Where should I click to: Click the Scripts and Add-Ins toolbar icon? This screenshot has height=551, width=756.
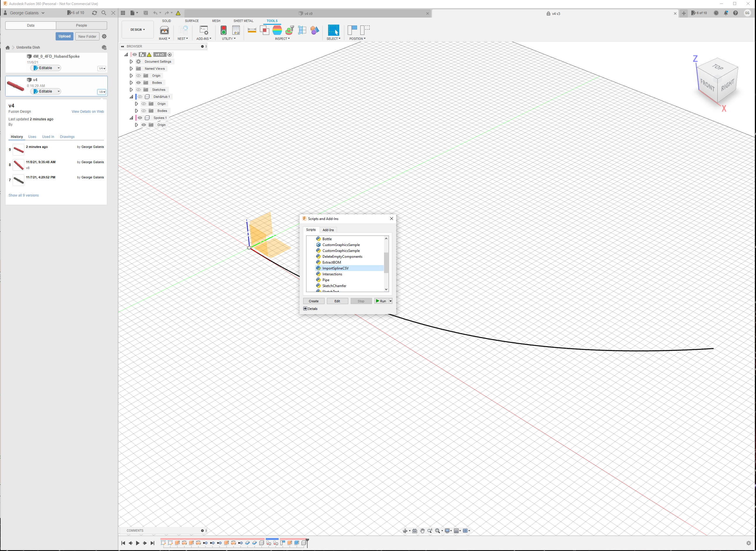[204, 30]
